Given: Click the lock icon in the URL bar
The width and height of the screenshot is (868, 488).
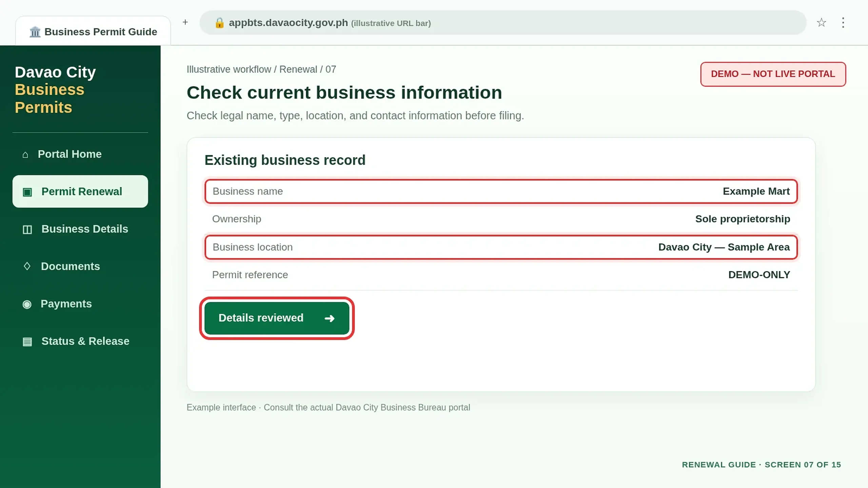Looking at the screenshot, I should 219,23.
